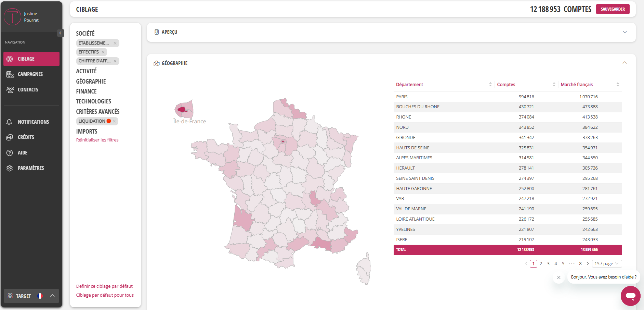
Task: Go to page 2 of the table
Action: point(541,264)
